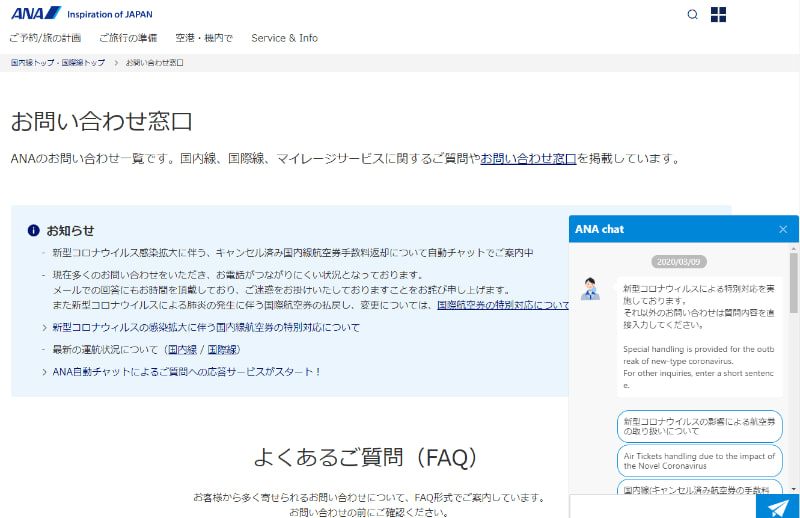Click chat scrollbar down arrow
Screen dimensions: 800x518
pos(793,489)
